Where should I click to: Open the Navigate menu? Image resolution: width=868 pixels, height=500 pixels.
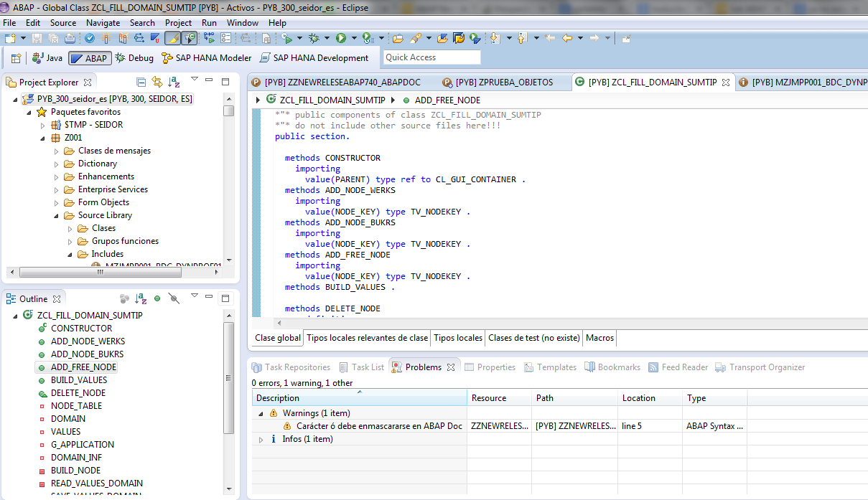pyautogui.click(x=103, y=22)
